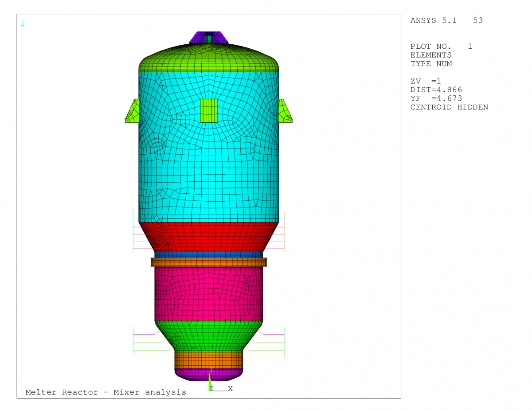Click the 'TYPE NUM' legend line
This screenshot has height=411, width=532.
coord(431,64)
